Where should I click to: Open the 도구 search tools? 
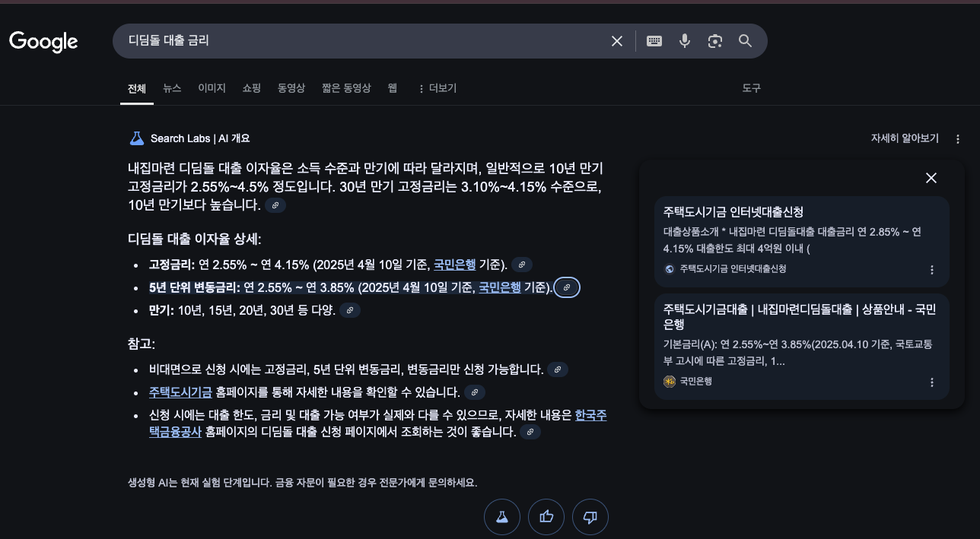coord(752,88)
